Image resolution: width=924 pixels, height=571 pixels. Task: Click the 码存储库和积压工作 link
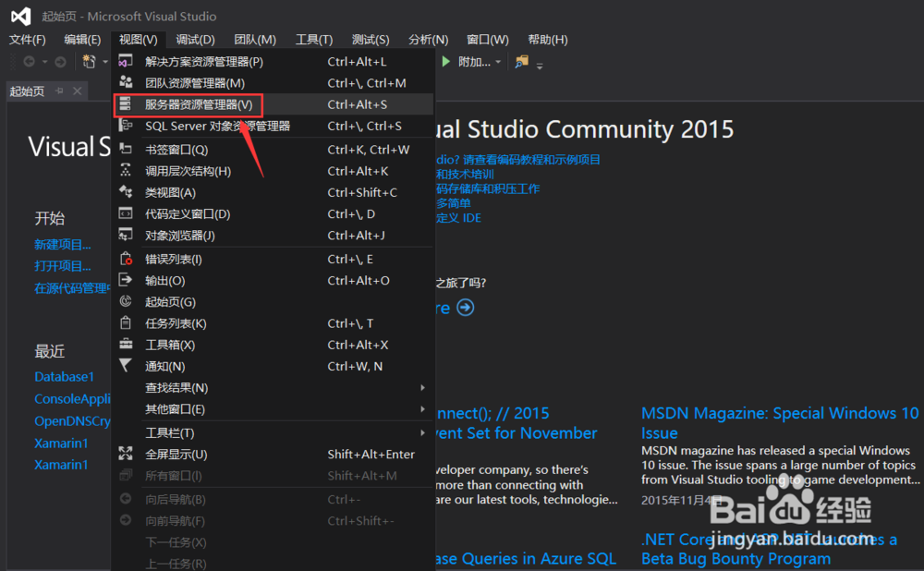click(488, 188)
